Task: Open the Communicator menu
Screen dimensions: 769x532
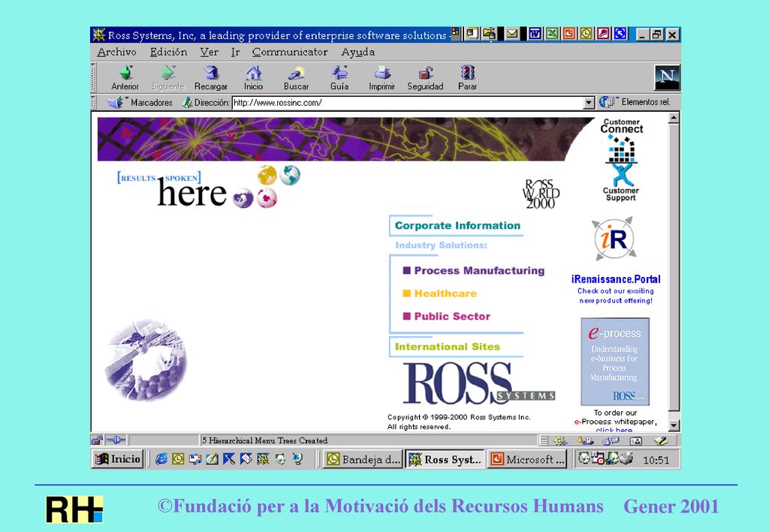Action: coord(290,52)
